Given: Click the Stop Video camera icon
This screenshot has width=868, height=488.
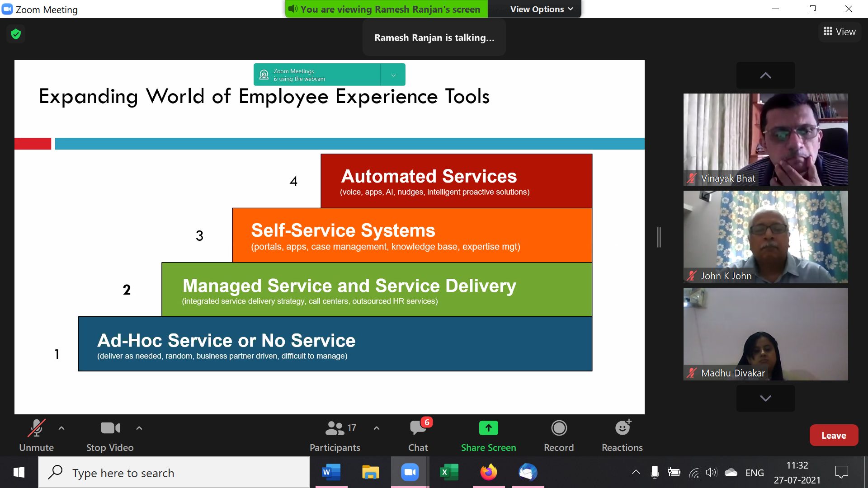Looking at the screenshot, I should pos(110,428).
